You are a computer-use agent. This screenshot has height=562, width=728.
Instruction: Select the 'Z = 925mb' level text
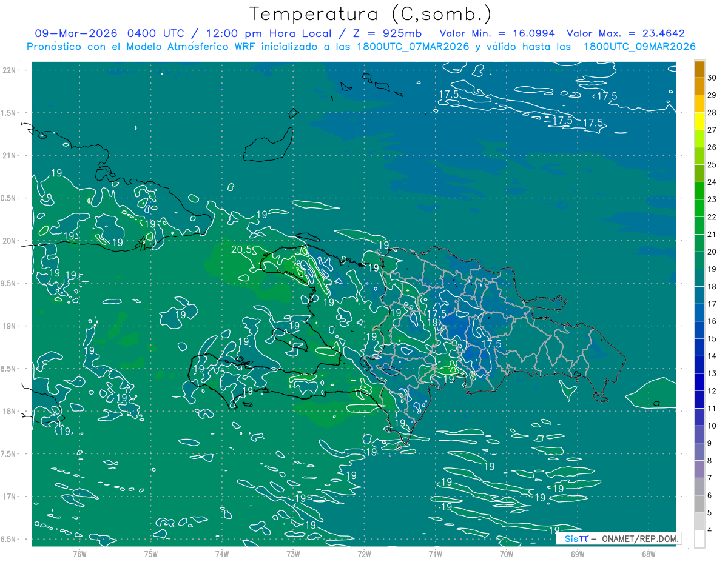[387, 33]
